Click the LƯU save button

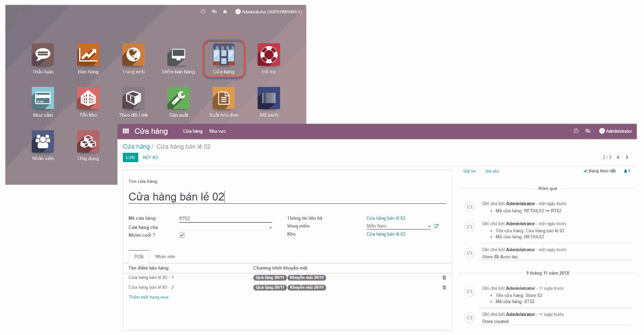(130, 156)
